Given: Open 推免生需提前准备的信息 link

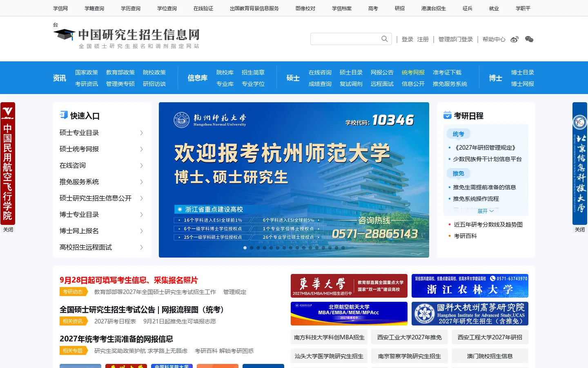Looking at the screenshot, I should pyautogui.click(x=485, y=187).
